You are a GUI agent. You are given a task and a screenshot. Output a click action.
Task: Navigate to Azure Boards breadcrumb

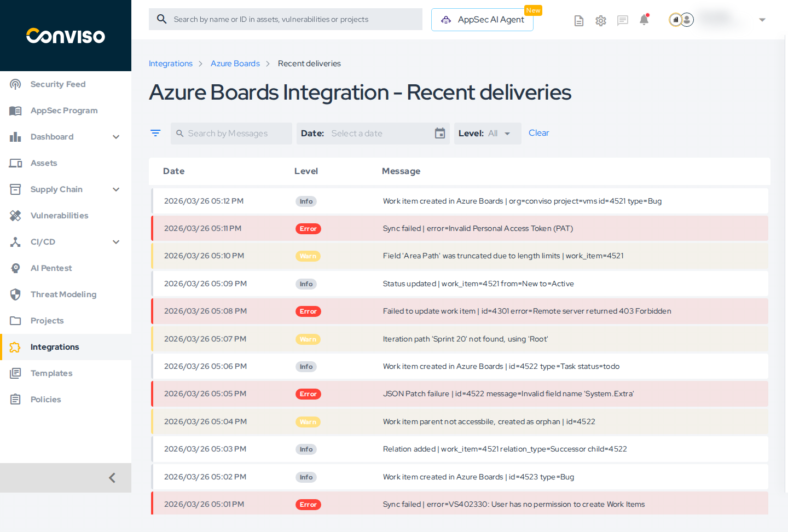point(235,63)
